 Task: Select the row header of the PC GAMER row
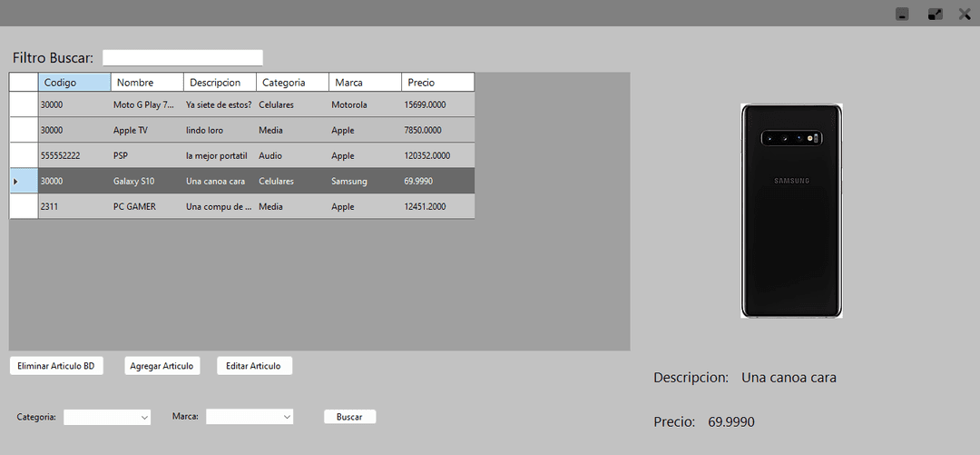pos(24,206)
